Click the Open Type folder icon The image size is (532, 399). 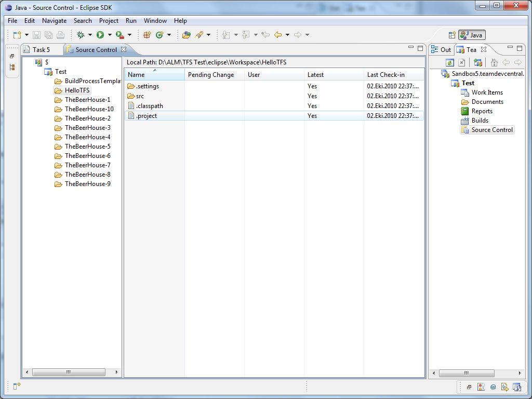tap(187, 35)
